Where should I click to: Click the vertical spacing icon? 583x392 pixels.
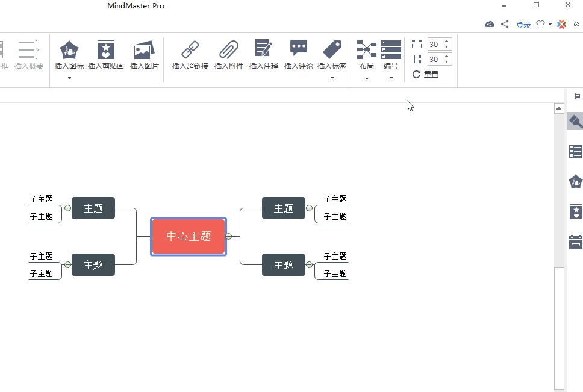coord(417,59)
